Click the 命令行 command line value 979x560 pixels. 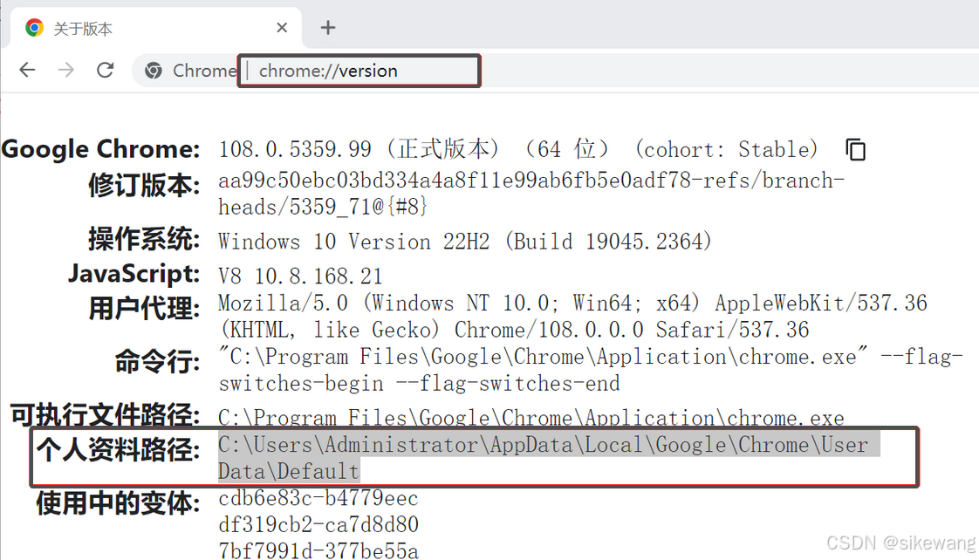[591, 370]
